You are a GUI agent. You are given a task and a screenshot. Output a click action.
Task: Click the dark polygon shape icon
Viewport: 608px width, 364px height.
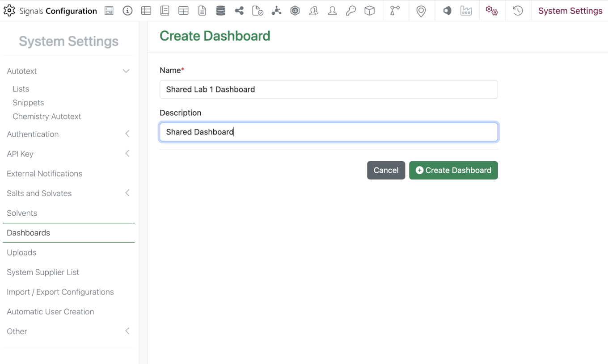coord(447,11)
